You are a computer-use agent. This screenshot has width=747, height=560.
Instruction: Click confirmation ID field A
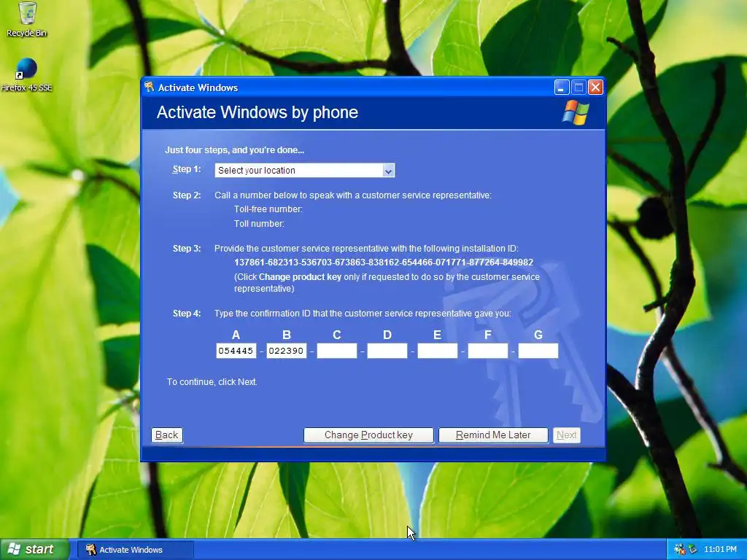tap(236, 351)
